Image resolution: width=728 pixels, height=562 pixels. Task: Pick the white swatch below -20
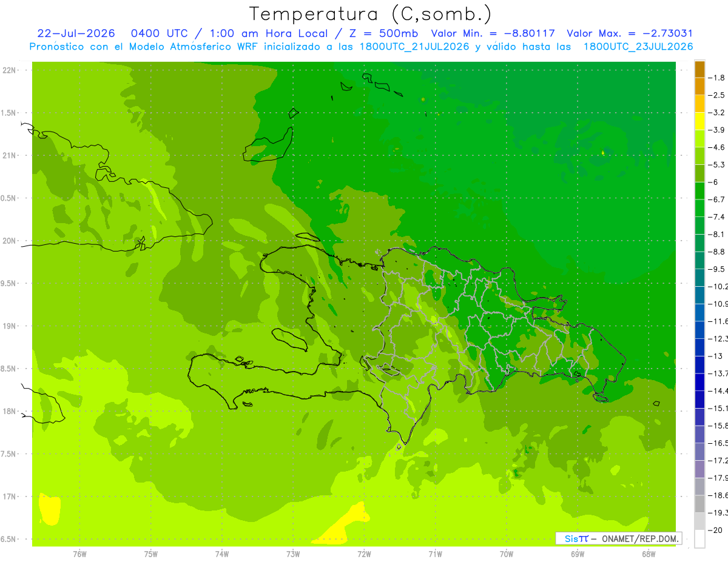pos(699,539)
